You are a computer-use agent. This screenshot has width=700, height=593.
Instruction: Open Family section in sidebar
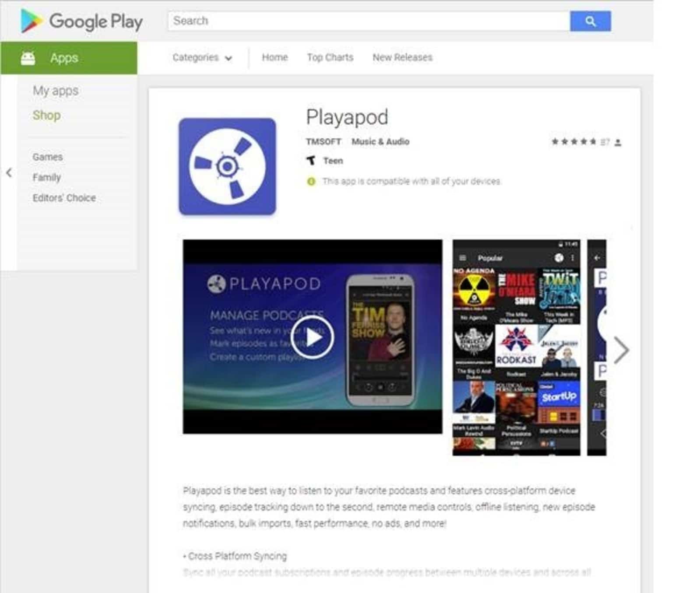tap(46, 177)
